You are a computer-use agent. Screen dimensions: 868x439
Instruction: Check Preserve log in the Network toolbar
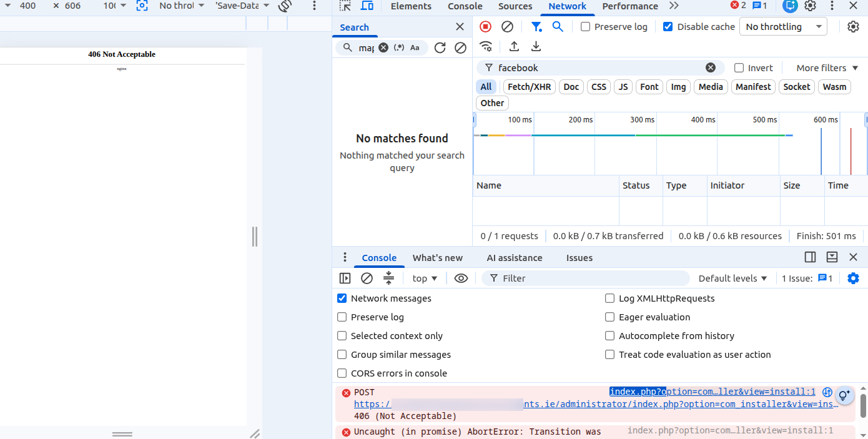click(585, 27)
